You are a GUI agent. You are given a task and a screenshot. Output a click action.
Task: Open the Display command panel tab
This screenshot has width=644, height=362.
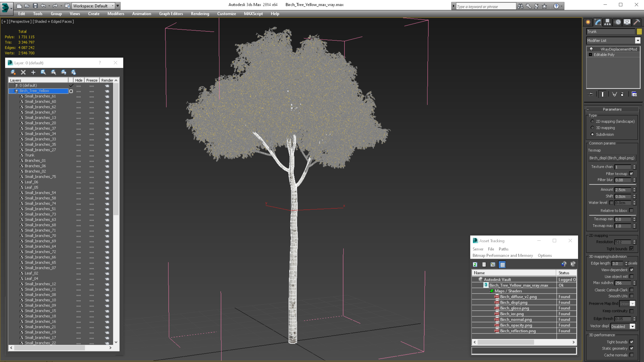(x=627, y=22)
